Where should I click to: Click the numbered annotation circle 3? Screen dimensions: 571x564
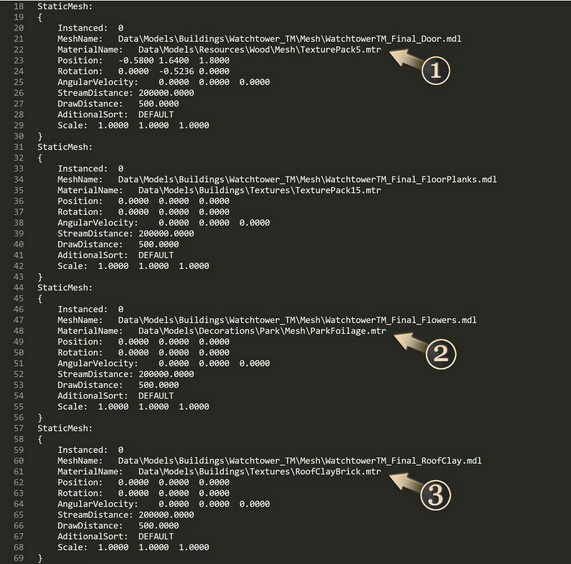click(x=436, y=495)
